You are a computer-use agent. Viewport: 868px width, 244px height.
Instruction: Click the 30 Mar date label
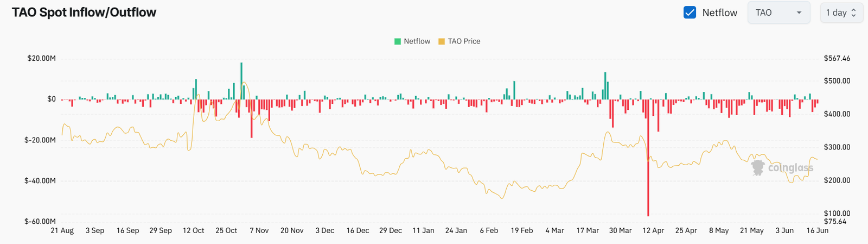point(620,230)
